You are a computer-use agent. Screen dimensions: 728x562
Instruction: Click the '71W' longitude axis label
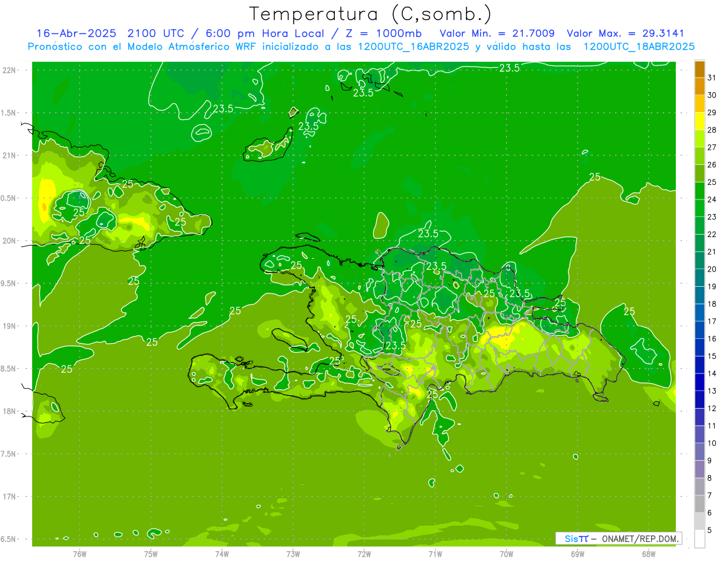coord(435,554)
